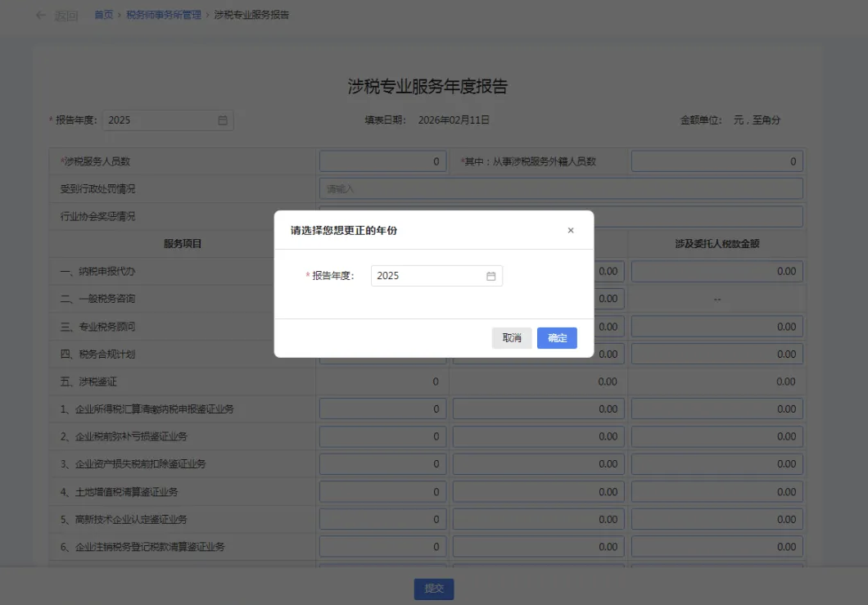
Task: Click the count field for 企业税前弥补亏损鉴证业务
Action: coord(382,436)
